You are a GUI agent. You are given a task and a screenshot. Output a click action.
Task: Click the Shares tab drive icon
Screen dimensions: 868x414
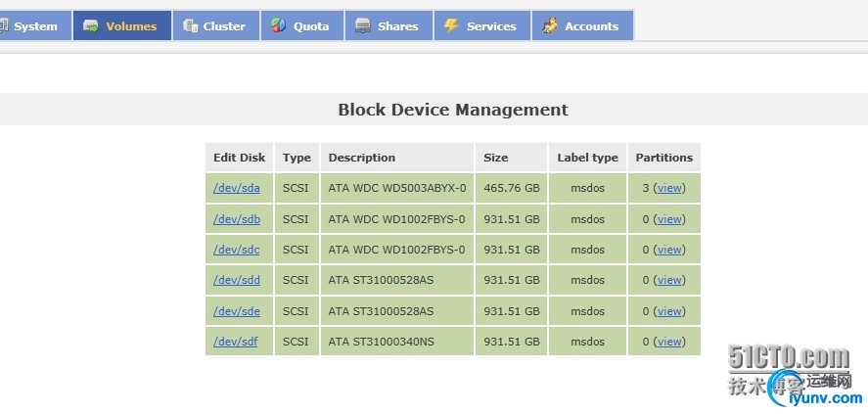[x=363, y=26]
